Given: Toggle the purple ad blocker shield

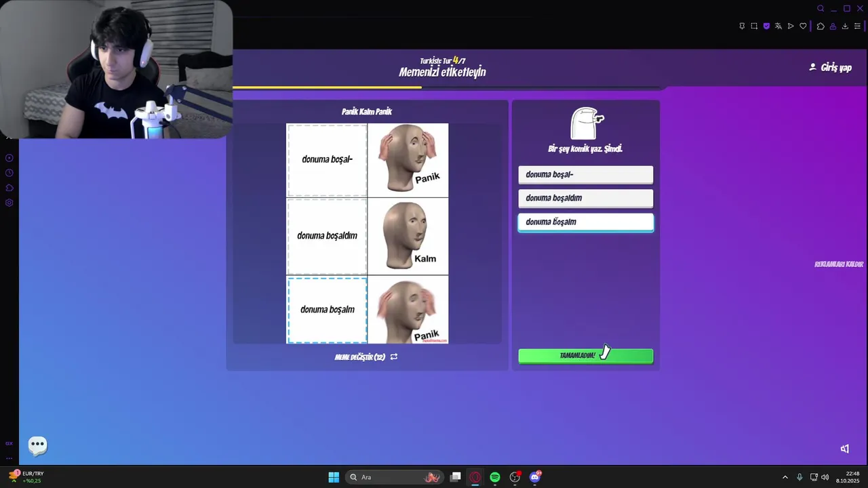Looking at the screenshot, I should pyautogui.click(x=766, y=26).
